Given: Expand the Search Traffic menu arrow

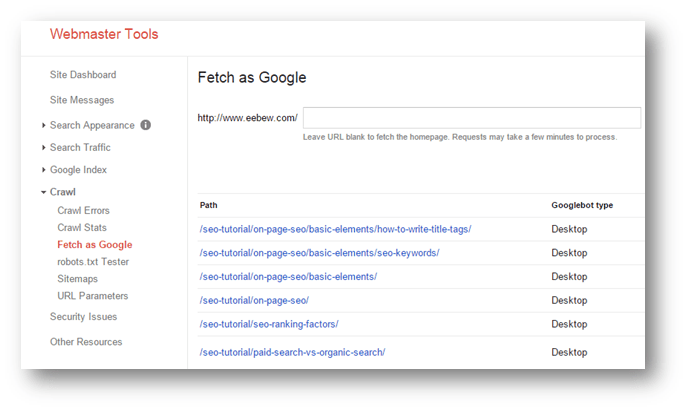Looking at the screenshot, I should [43, 148].
